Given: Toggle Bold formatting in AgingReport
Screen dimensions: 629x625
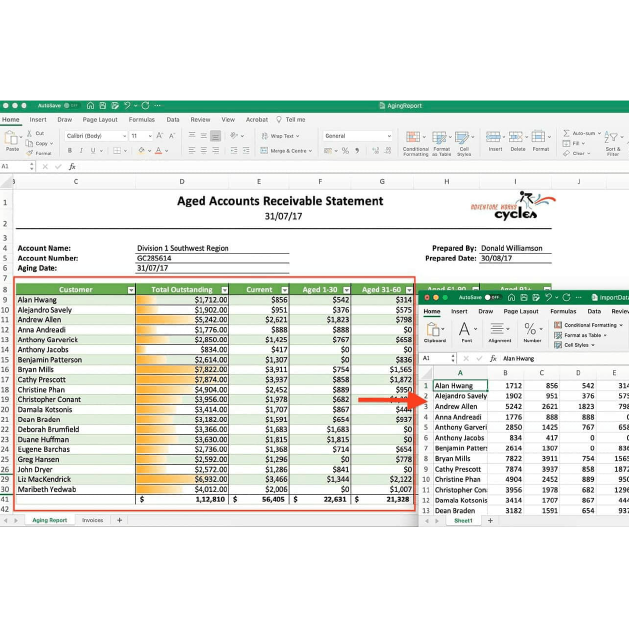Looking at the screenshot, I should (x=70, y=150).
